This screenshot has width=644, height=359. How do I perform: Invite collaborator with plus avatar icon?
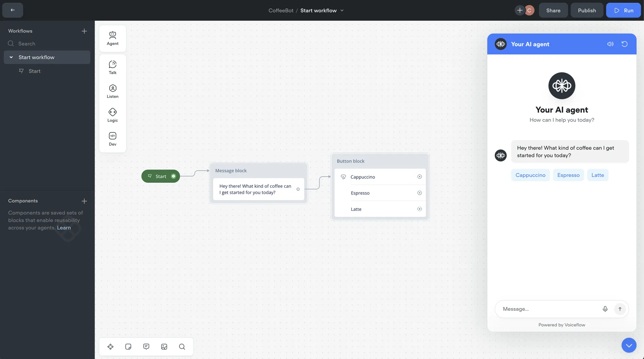(520, 10)
